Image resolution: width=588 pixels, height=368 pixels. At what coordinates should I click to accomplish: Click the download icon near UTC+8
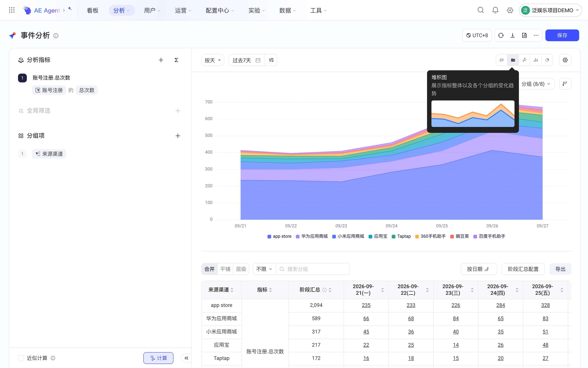513,36
